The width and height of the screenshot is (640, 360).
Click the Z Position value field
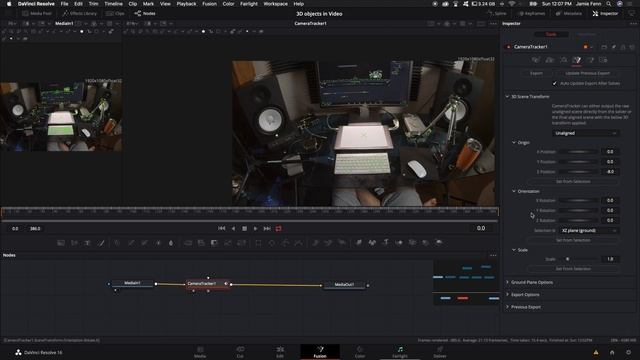(610, 171)
